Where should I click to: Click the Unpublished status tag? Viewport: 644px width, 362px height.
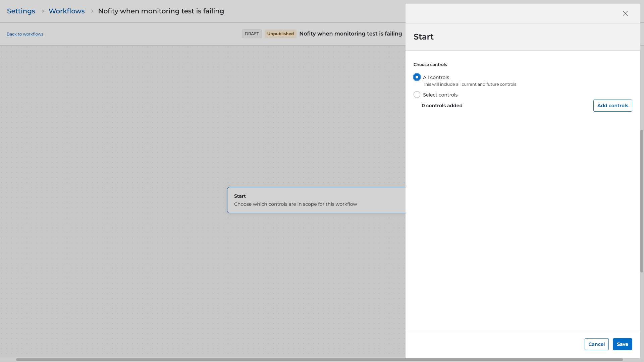coord(280,34)
